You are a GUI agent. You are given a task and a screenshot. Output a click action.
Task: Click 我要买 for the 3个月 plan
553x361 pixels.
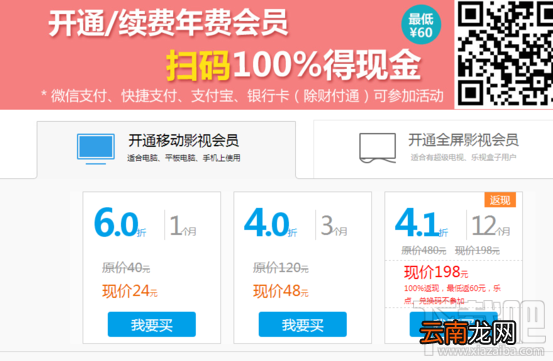(x=303, y=324)
